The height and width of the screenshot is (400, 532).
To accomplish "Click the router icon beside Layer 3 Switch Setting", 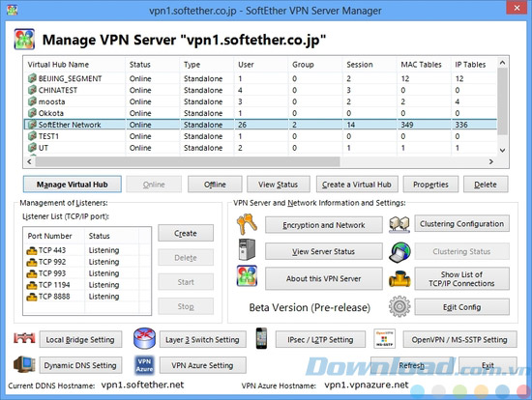I will tap(144, 338).
